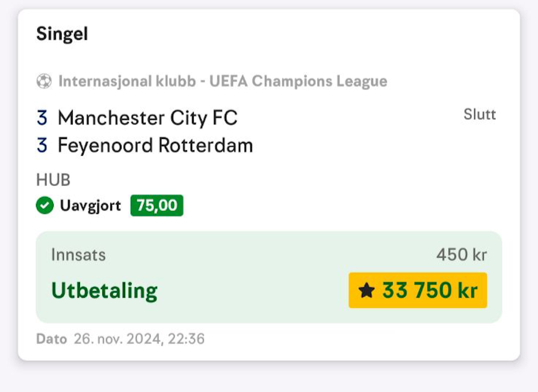The height and width of the screenshot is (392, 538).
Task: Click the black star icon in payout
Action: tap(366, 290)
